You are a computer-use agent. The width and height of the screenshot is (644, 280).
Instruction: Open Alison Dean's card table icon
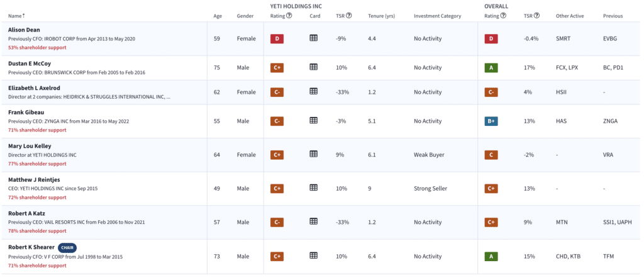(313, 38)
